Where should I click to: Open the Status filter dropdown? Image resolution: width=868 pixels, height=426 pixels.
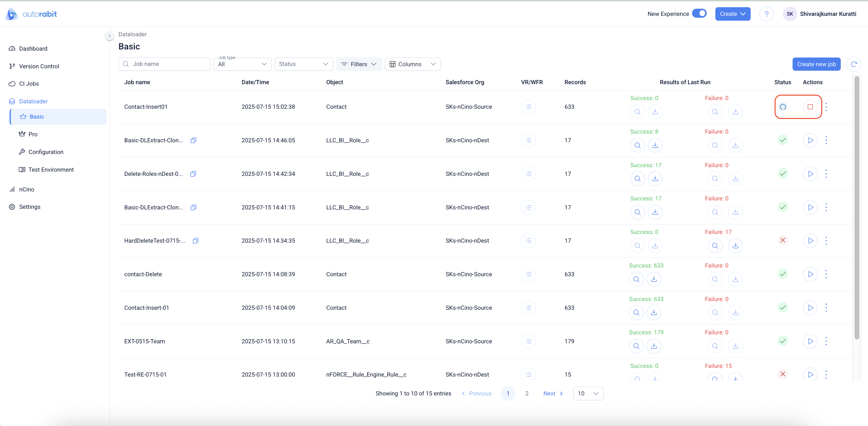tap(303, 64)
